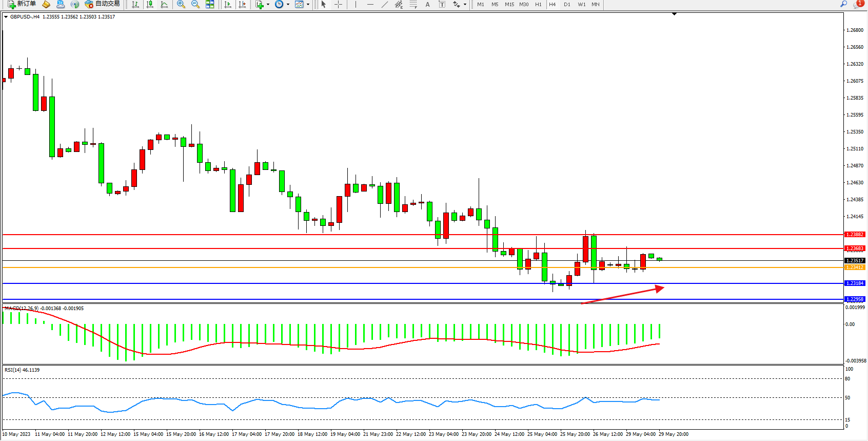The height and width of the screenshot is (441, 868).
Task: Open the indicators list dropdown arrow
Action: point(268,4)
